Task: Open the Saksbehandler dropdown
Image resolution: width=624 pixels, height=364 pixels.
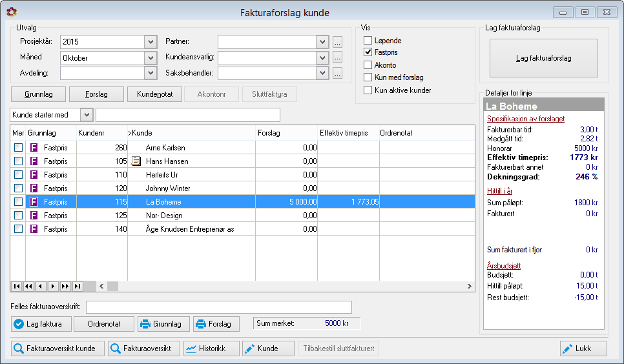Action: [x=322, y=73]
